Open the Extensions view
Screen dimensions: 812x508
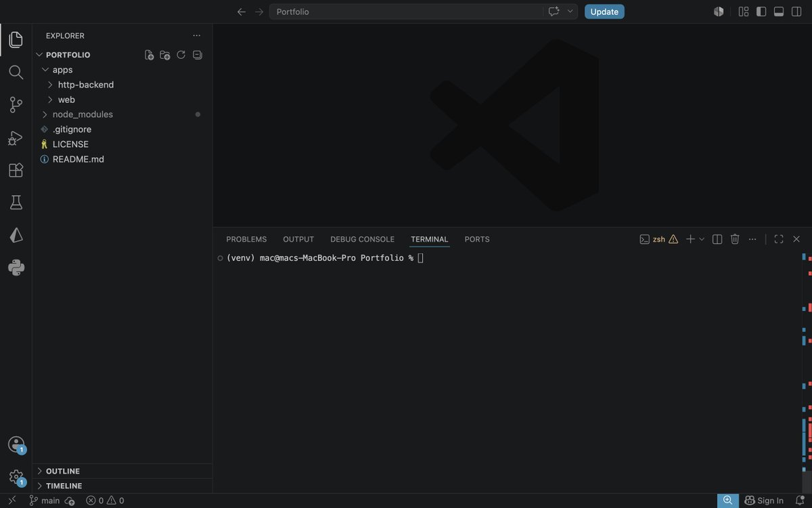[x=16, y=170]
